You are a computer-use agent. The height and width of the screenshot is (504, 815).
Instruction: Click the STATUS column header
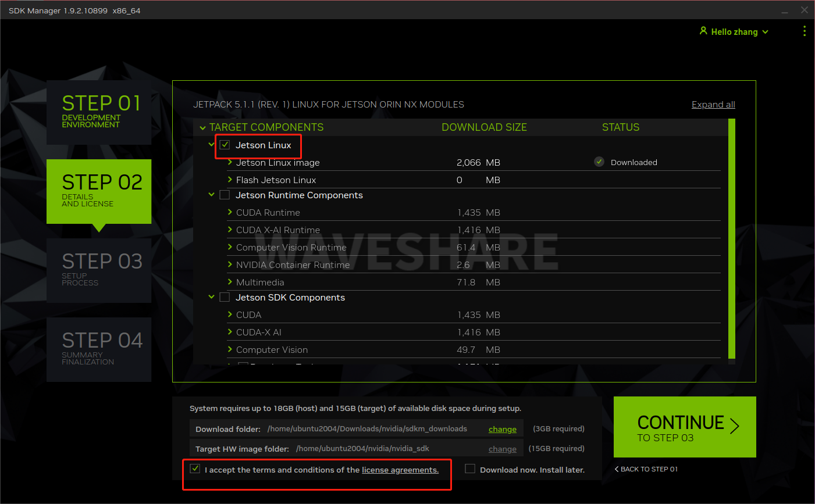(x=621, y=127)
